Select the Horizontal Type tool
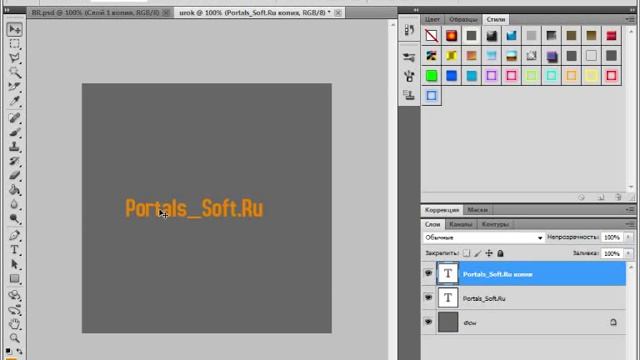This screenshot has width=640, height=360. [x=15, y=250]
